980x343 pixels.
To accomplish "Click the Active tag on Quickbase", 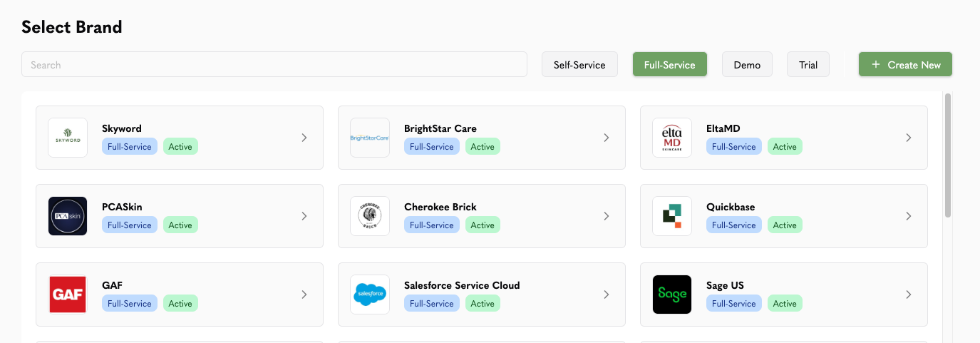I will click(x=785, y=225).
